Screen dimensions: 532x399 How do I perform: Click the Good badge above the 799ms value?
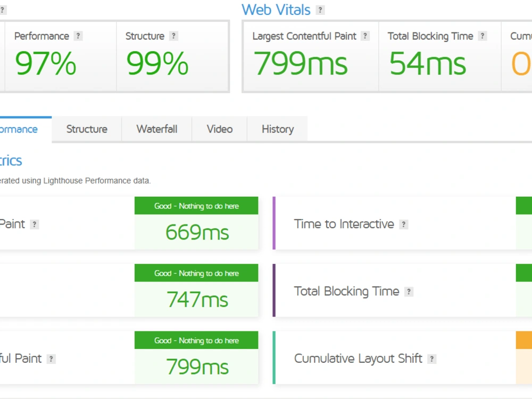(x=196, y=340)
